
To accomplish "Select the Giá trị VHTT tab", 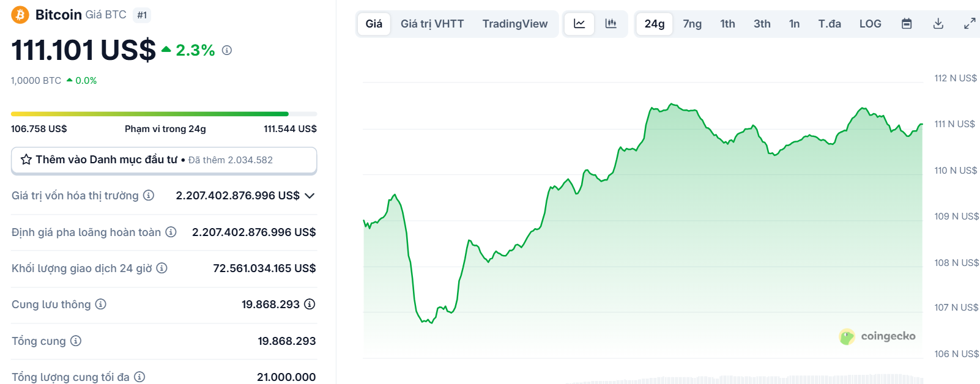I will [x=432, y=24].
